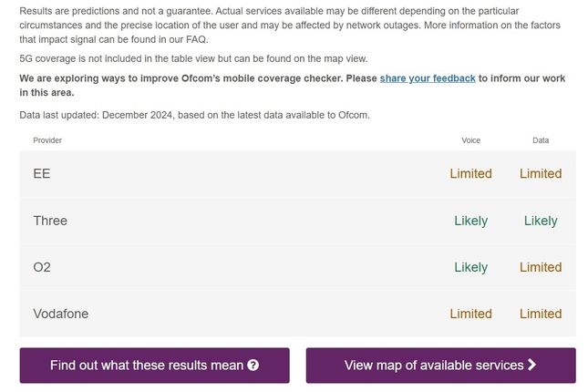Screen dimensions: 588x392
Task: Select Three's Voice 'Likely' status
Action: coord(470,221)
